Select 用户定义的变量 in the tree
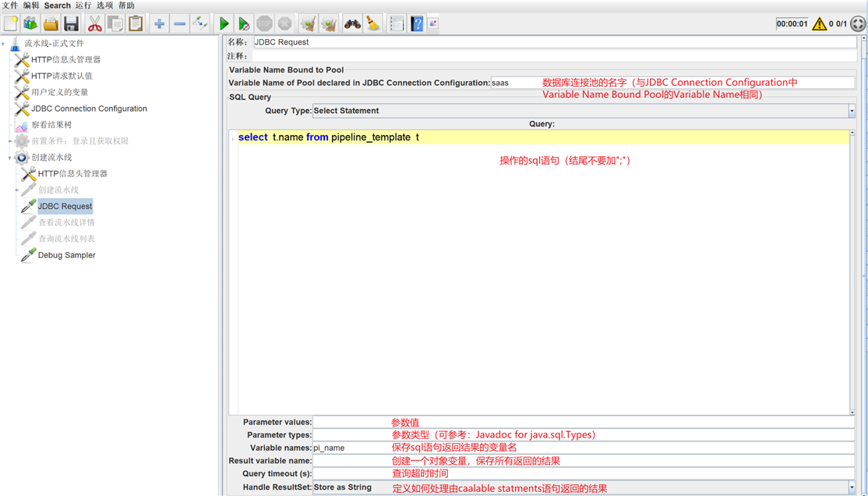 coord(60,92)
